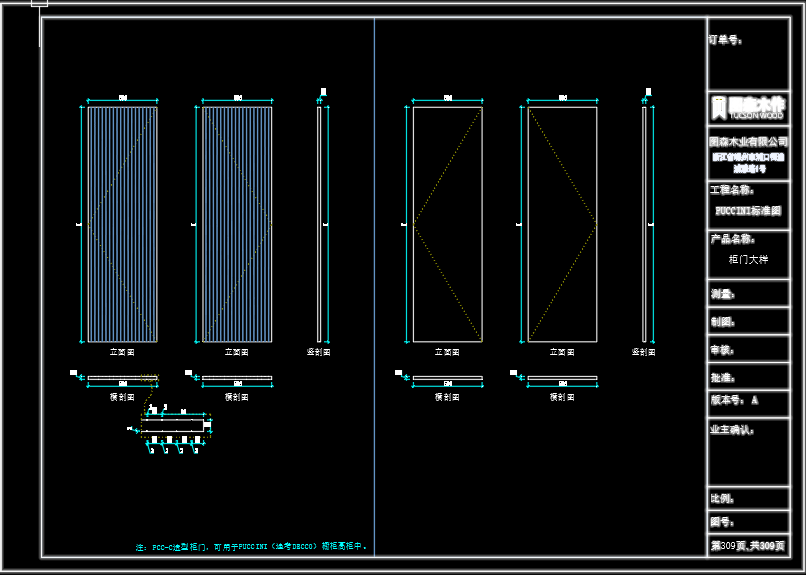Select the 比例 scale field label
The width and height of the screenshot is (806, 575).
(723, 498)
